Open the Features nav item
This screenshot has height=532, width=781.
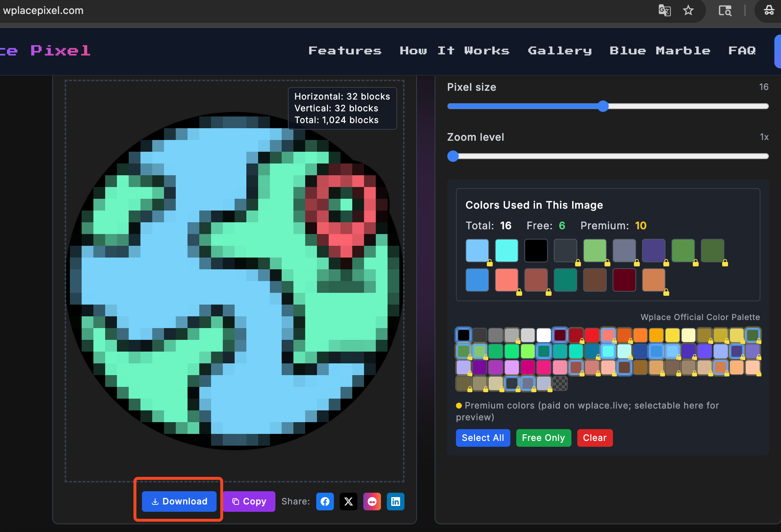tap(345, 50)
